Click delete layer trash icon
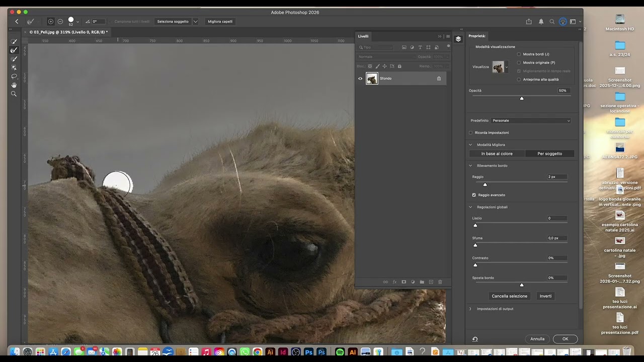This screenshot has height=362, width=644. [x=440, y=282]
